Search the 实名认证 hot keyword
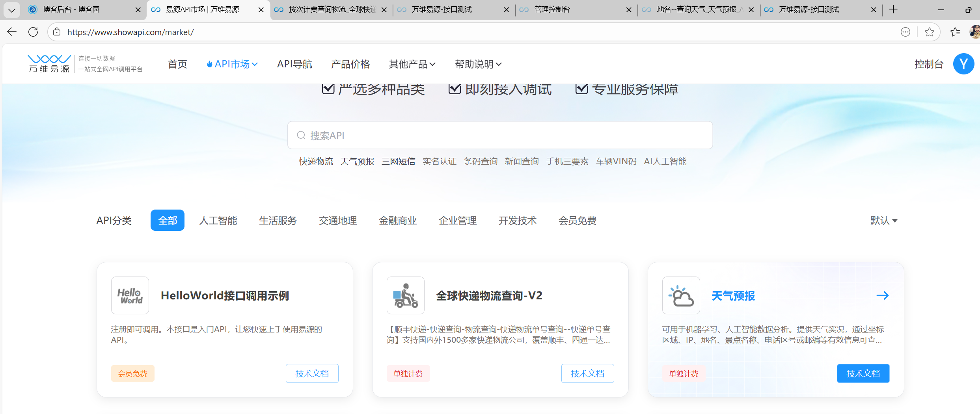Image resolution: width=980 pixels, height=414 pixels. pyautogui.click(x=440, y=161)
